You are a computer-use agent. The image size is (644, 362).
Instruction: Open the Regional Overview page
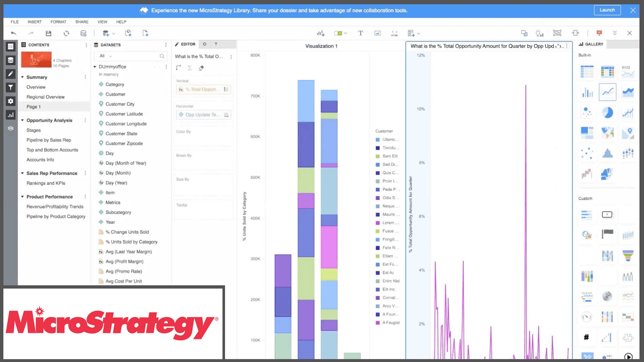coord(45,97)
